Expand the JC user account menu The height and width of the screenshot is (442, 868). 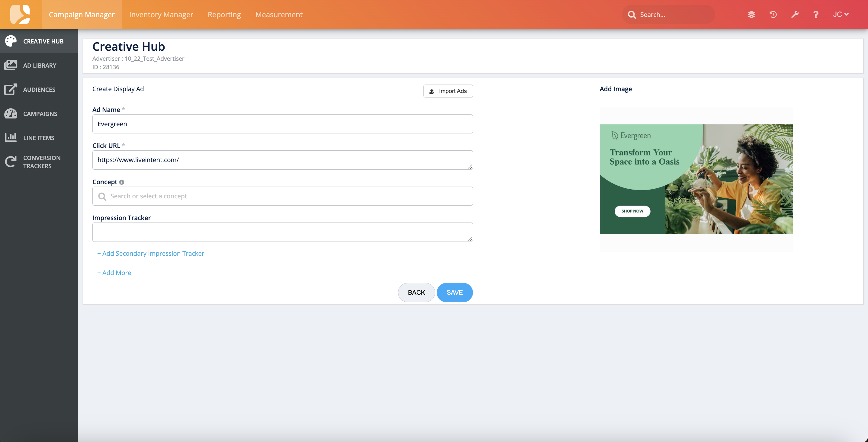click(841, 14)
